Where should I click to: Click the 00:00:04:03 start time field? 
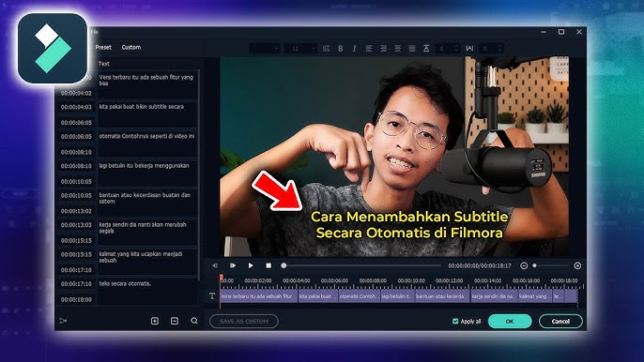tap(76, 107)
